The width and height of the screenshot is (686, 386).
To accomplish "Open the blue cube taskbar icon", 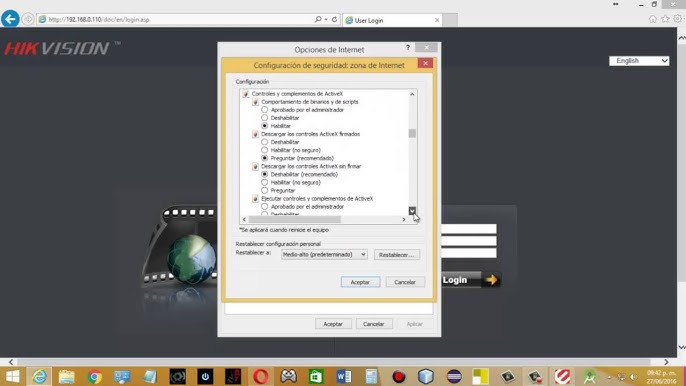I will pyautogui.click(x=426, y=376).
